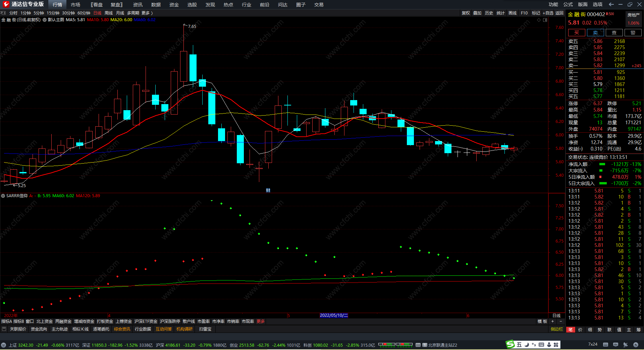The height and width of the screenshot is (350, 644).
Task: Open the settings circle icon beside 默认主图
Action: coord(45,20)
